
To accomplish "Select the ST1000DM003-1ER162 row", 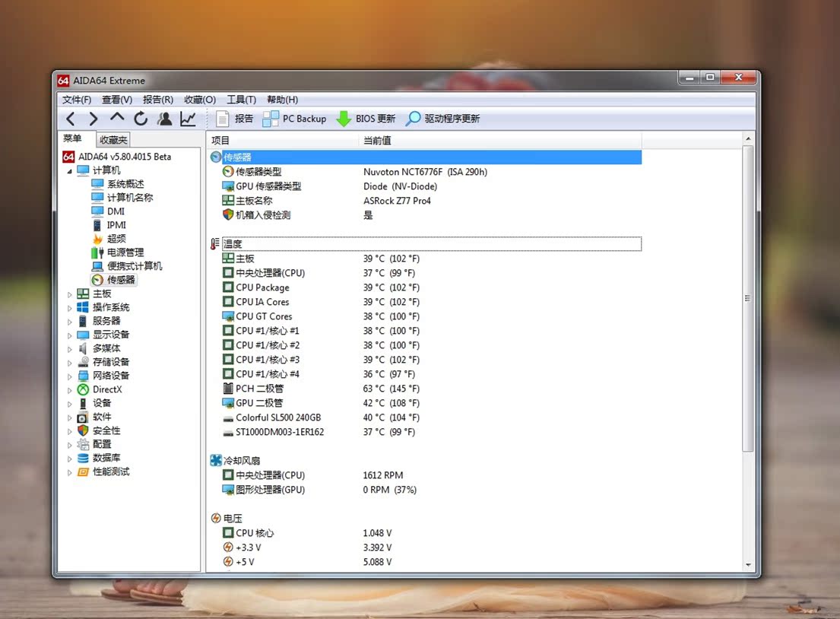I will click(426, 432).
